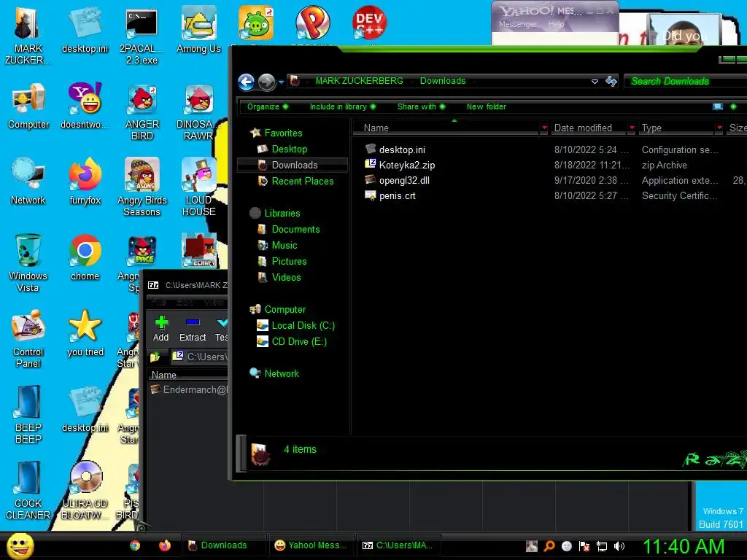Open the Name column filter dropdown arrow
Image resolution: width=747 pixels, height=560 pixels.
(544, 128)
